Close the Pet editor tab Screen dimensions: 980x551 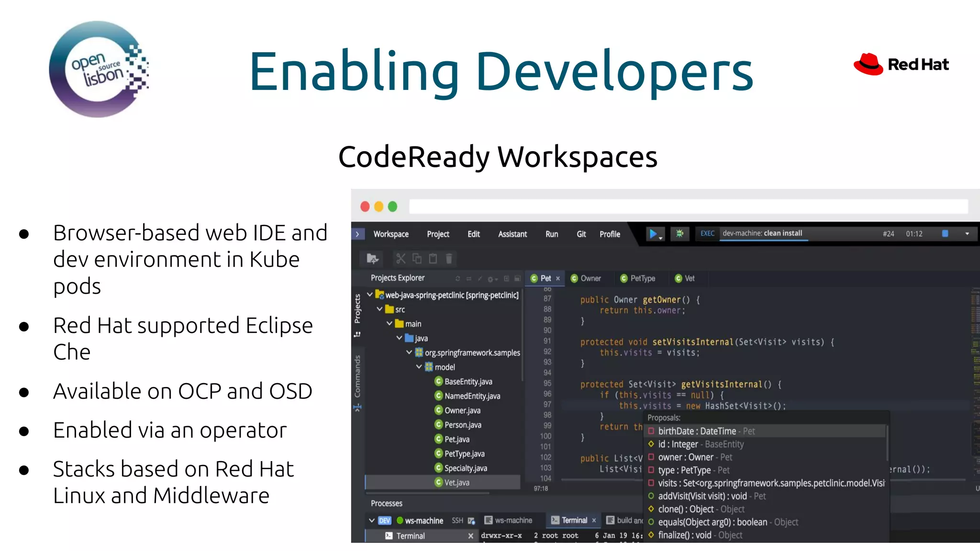[558, 278]
